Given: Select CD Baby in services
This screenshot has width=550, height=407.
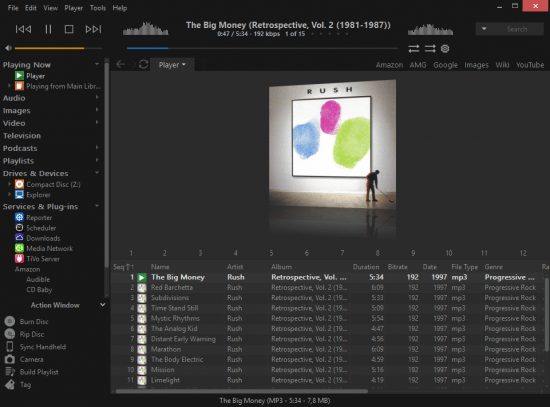Looking at the screenshot, I should pos(39,290).
